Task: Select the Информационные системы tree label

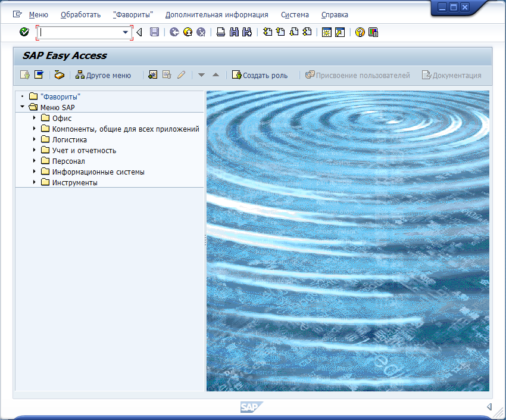Action: pos(98,172)
